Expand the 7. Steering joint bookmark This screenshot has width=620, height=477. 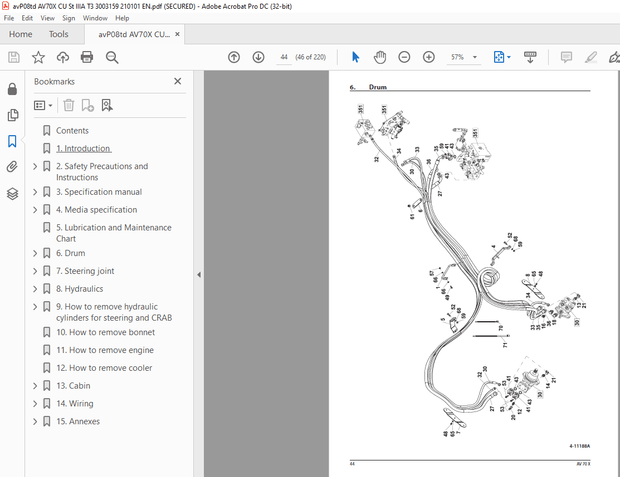35,271
